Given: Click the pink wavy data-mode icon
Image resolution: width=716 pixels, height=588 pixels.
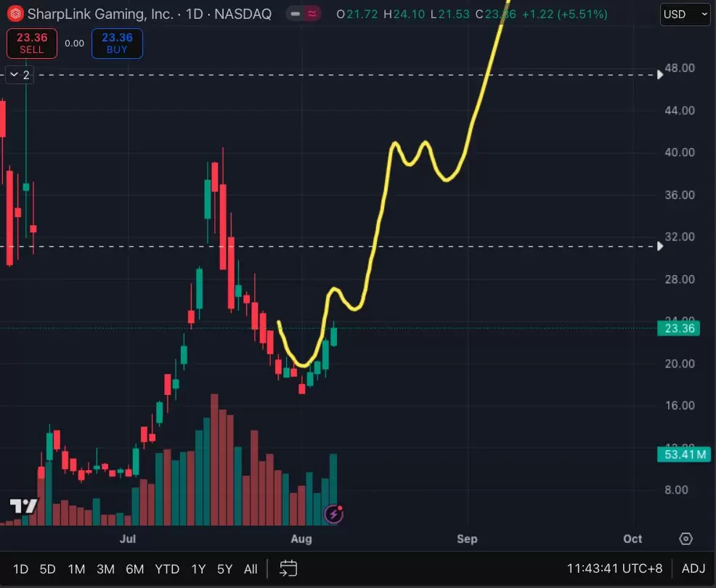Looking at the screenshot, I should (x=312, y=14).
